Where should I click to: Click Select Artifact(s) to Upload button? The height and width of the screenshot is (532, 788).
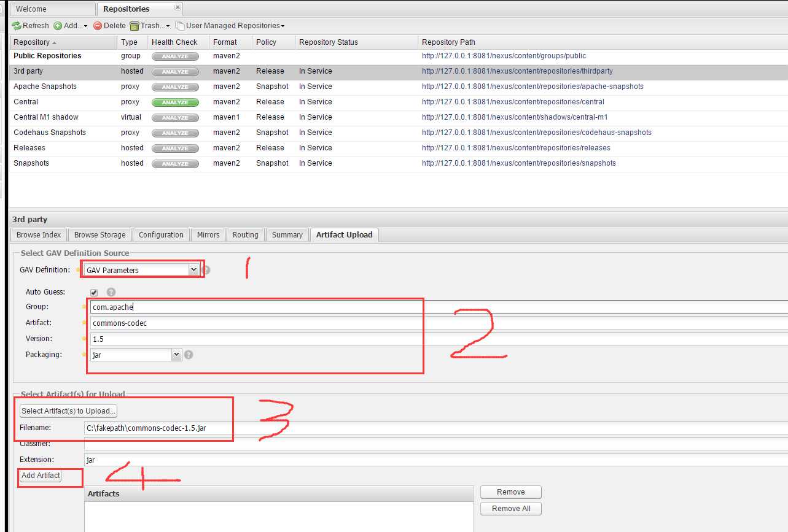coord(68,411)
